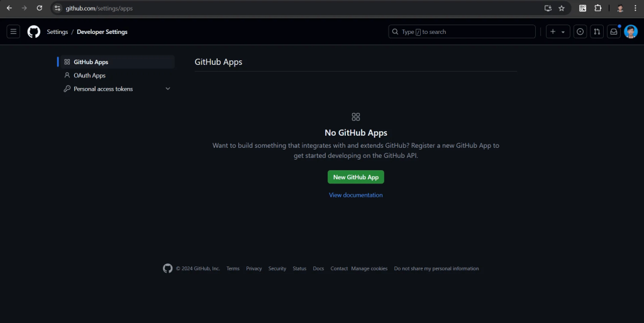Expand the Personal access tokens section
The width and height of the screenshot is (644, 323).
(167, 89)
